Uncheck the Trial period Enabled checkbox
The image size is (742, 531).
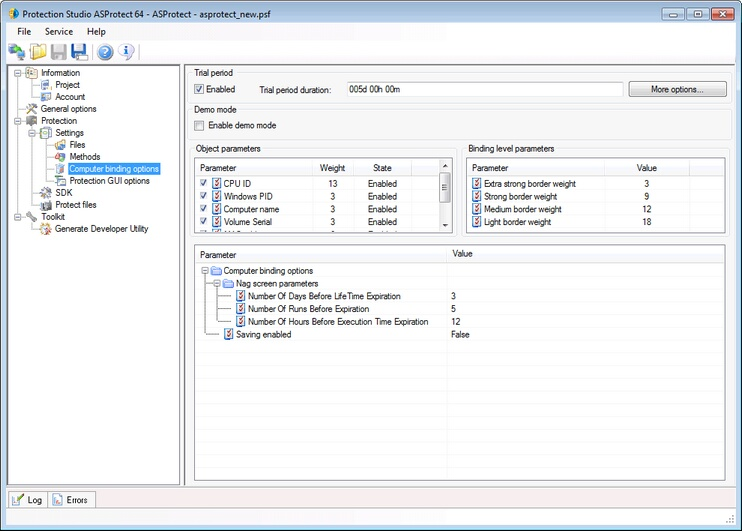pyautogui.click(x=200, y=90)
